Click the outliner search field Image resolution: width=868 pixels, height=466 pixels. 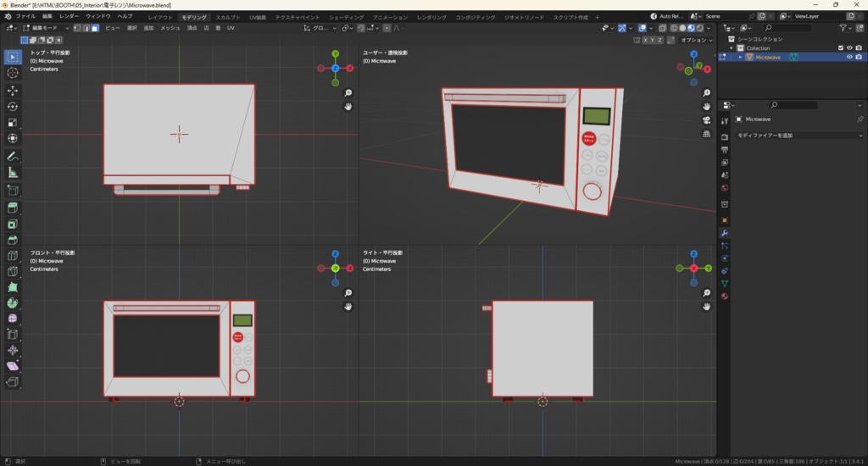coord(788,28)
